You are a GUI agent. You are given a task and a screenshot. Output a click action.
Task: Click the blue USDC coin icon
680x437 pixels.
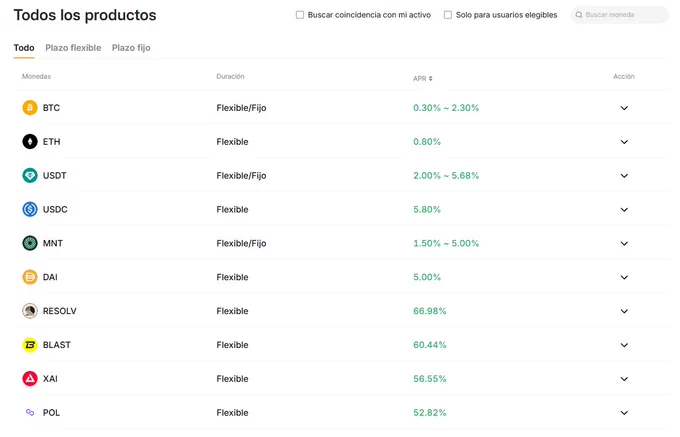pyautogui.click(x=30, y=209)
